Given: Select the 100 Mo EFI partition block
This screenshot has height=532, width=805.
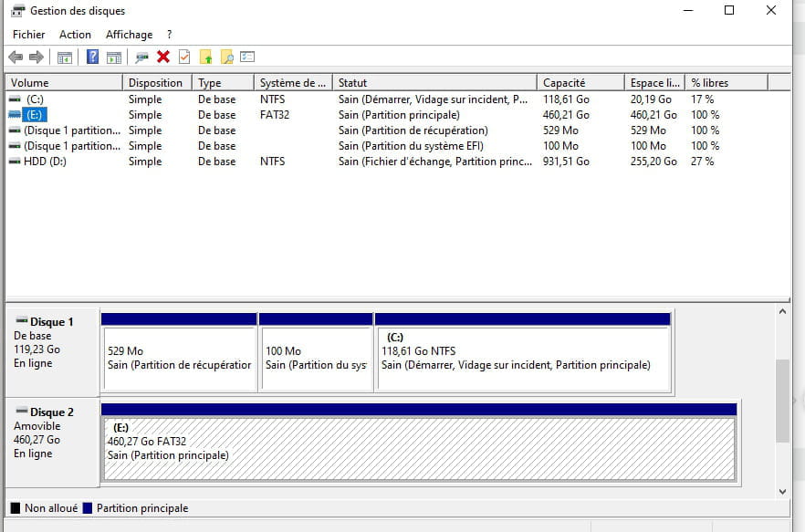Looking at the screenshot, I should point(316,353).
